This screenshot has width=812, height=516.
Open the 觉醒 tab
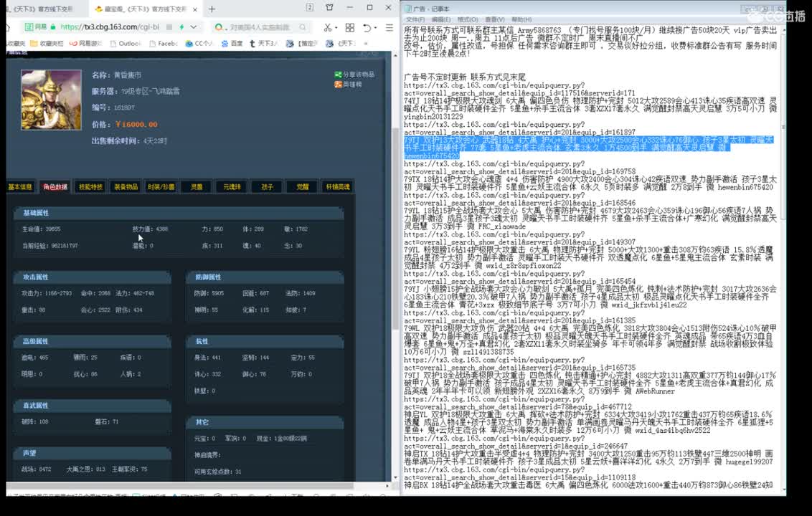pos(303,187)
